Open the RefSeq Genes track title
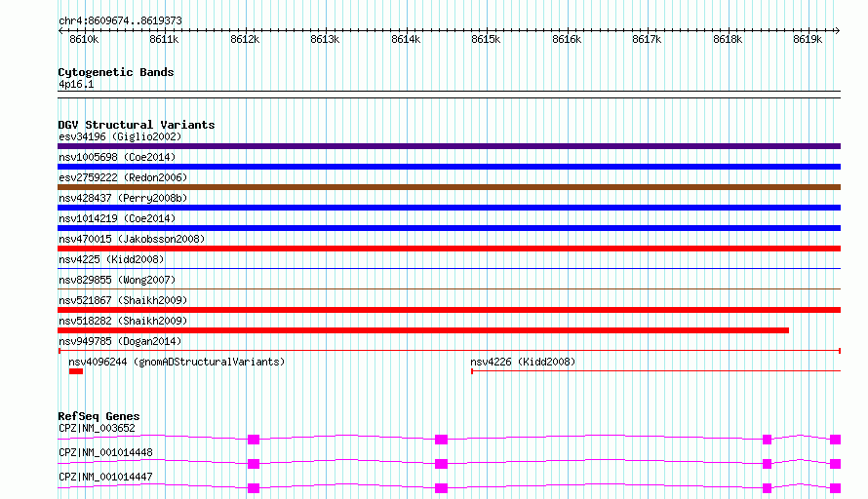This screenshot has width=868, height=499. pyautogui.click(x=99, y=416)
